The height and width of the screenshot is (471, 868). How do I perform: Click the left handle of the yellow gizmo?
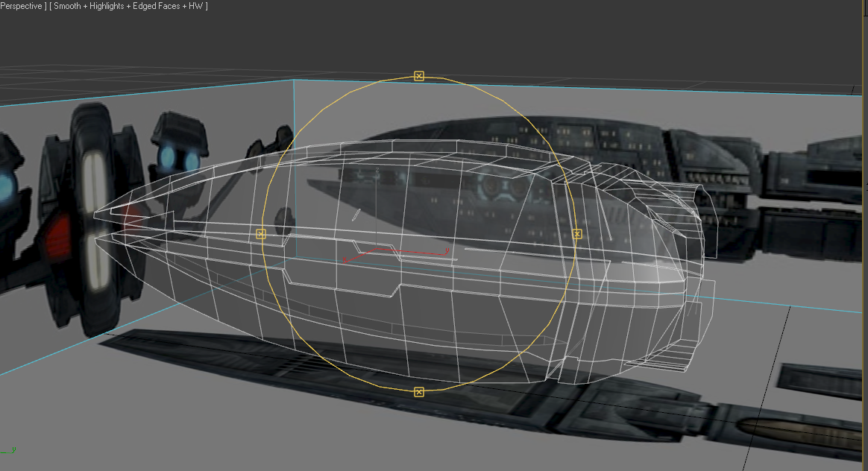[260, 234]
